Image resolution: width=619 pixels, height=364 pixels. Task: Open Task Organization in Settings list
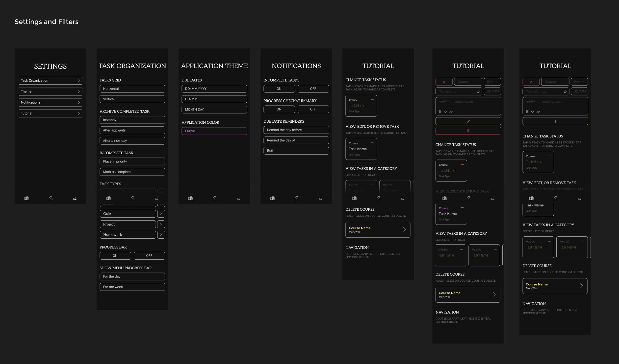[50, 81]
